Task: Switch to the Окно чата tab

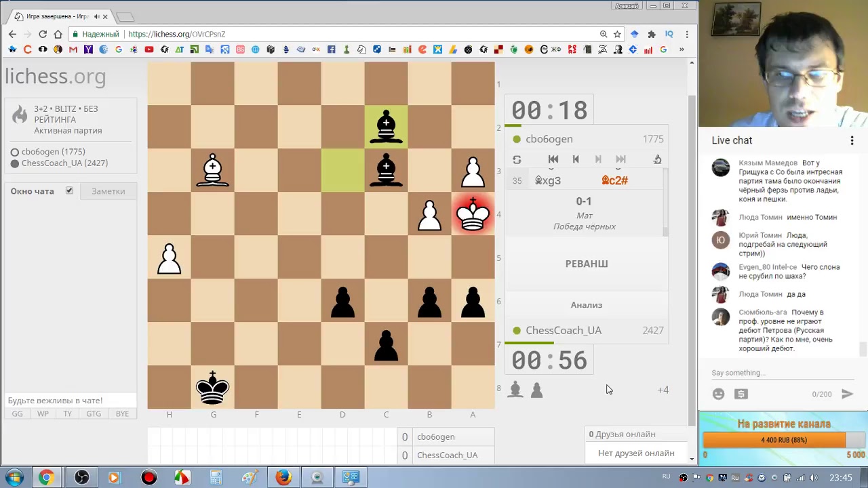Action: [32, 191]
